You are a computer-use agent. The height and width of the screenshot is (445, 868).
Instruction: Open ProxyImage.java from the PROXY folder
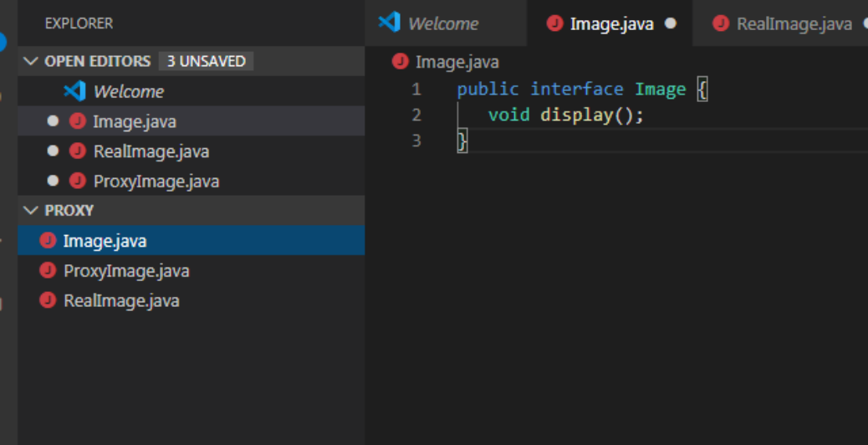tap(126, 271)
